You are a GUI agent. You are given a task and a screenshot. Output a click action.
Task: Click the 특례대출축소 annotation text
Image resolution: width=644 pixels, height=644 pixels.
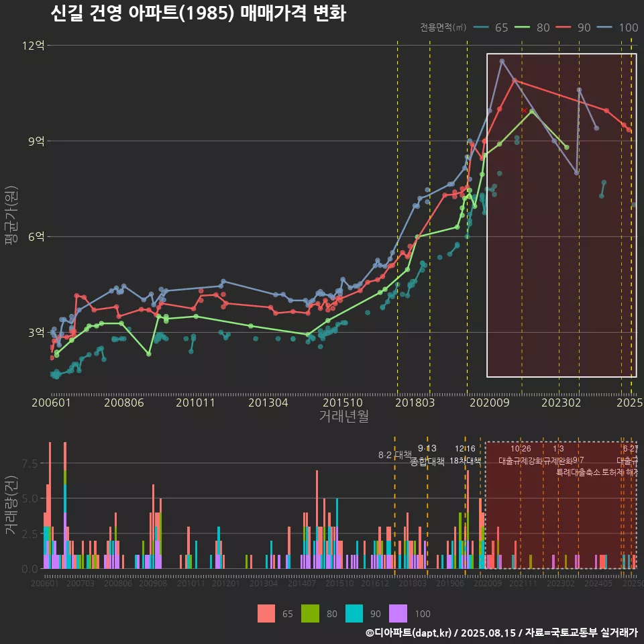pos(578,472)
